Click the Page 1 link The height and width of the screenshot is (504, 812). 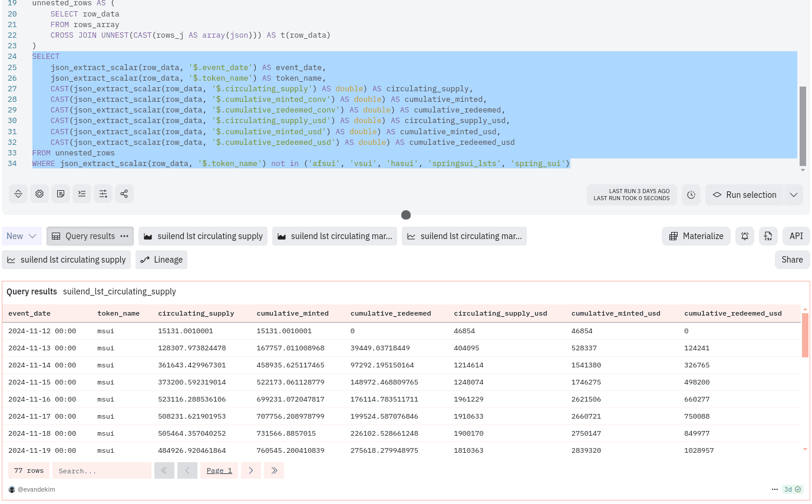[219, 470]
